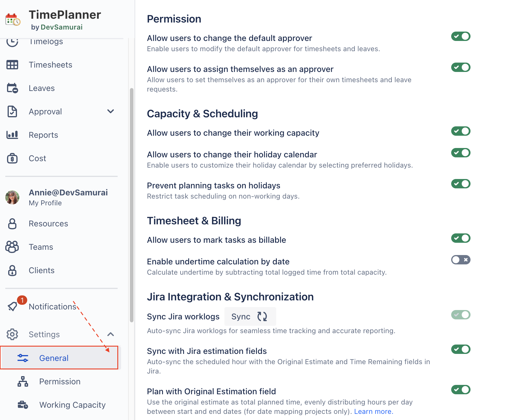Open Notifications via the bell icon
522x420 pixels.
[x=13, y=306]
